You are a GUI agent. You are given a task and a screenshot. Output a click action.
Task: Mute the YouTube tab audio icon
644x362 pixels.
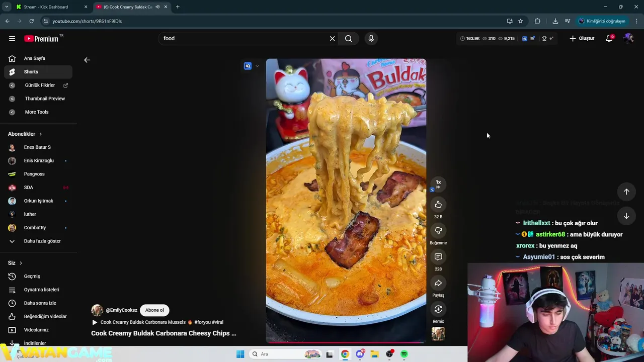click(x=157, y=7)
